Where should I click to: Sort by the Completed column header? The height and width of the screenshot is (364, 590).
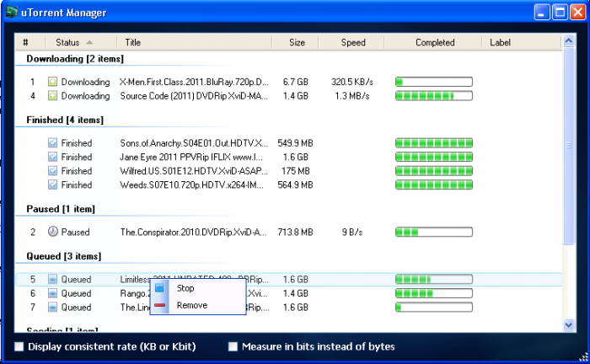click(433, 42)
